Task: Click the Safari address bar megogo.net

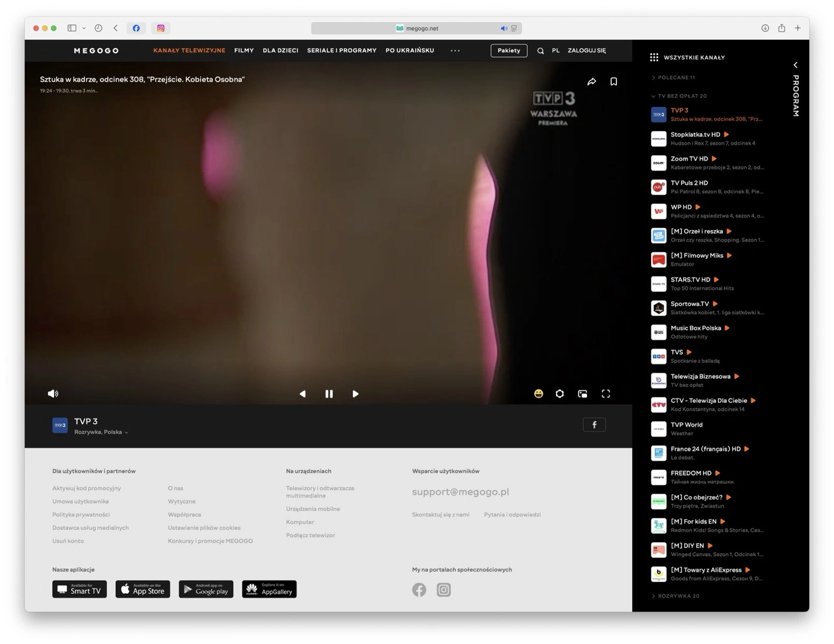Action: coord(417,28)
